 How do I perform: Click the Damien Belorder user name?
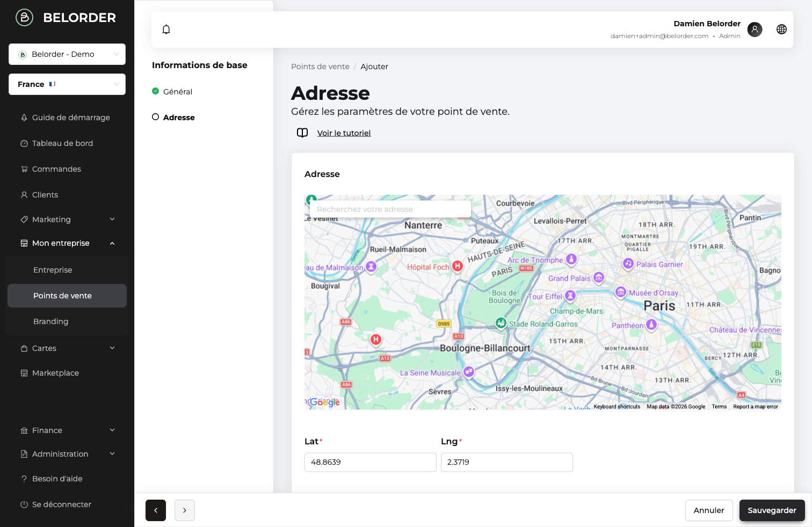707,24
